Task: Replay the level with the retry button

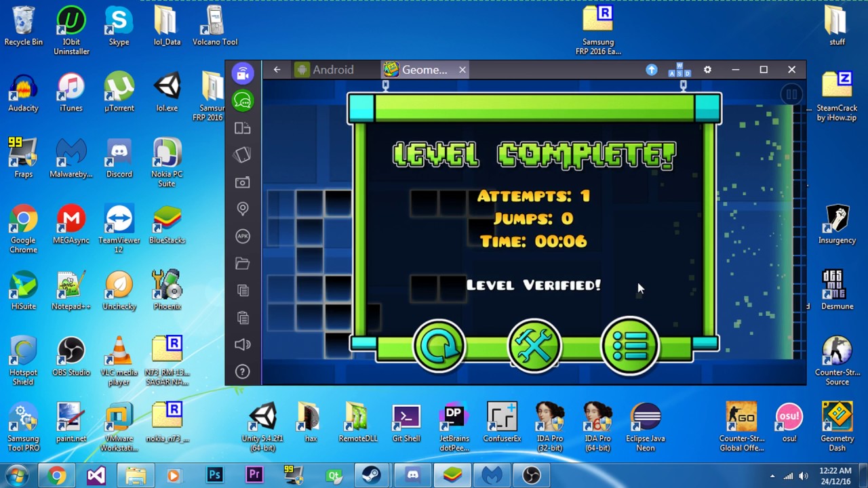Action: click(x=439, y=346)
